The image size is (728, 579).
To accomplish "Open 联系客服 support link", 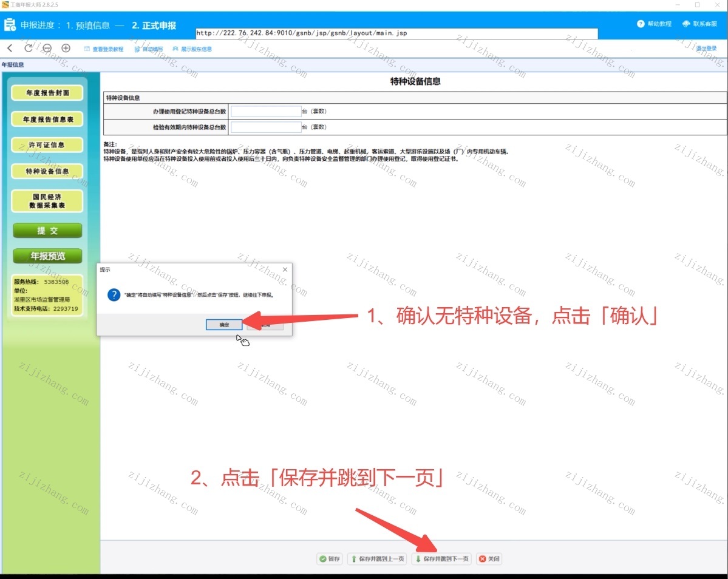I will point(699,24).
